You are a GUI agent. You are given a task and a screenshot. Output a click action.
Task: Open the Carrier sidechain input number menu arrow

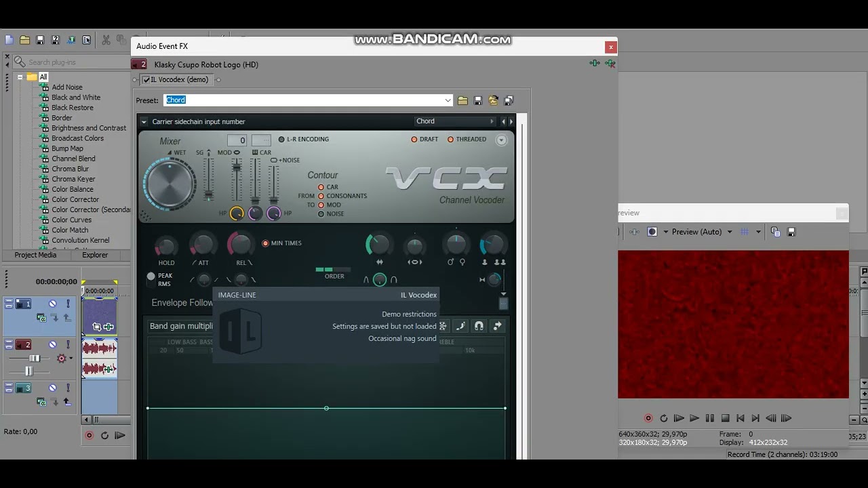point(144,122)
